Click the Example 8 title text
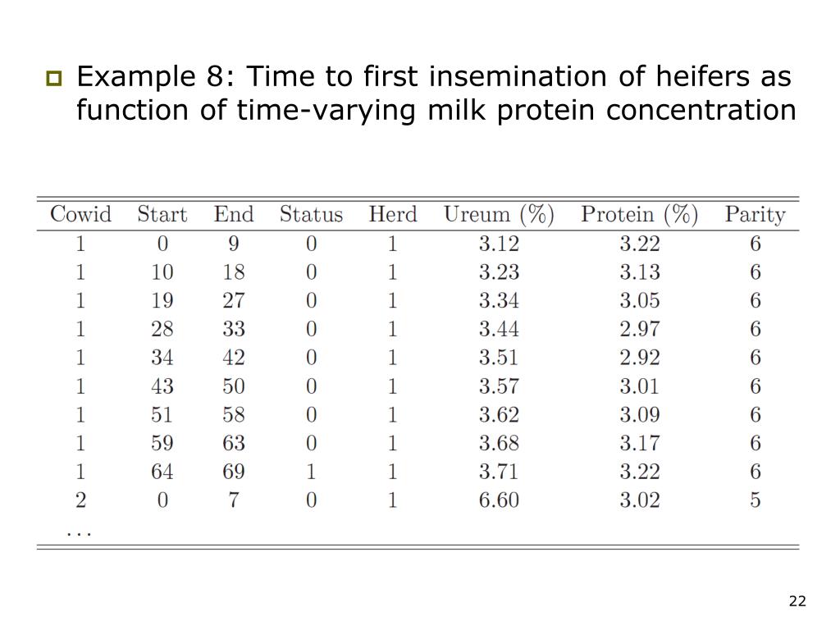840x630 pixels. tap(436, 93)
